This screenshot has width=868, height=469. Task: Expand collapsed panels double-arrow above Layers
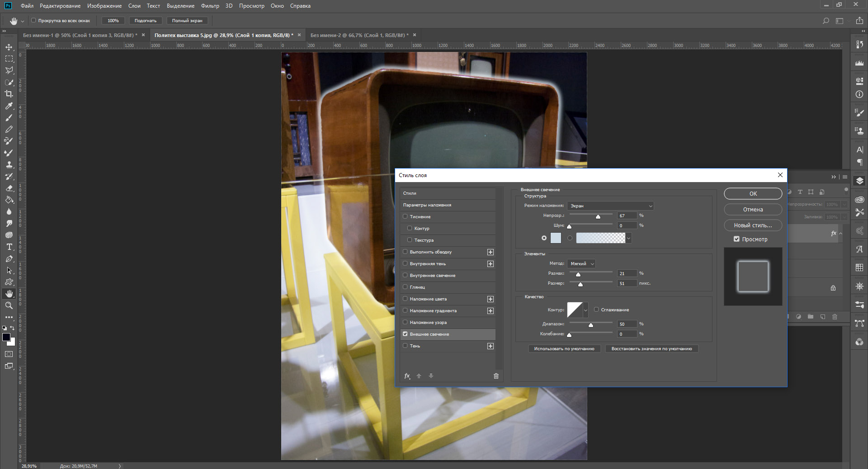[x=834, y=177]
